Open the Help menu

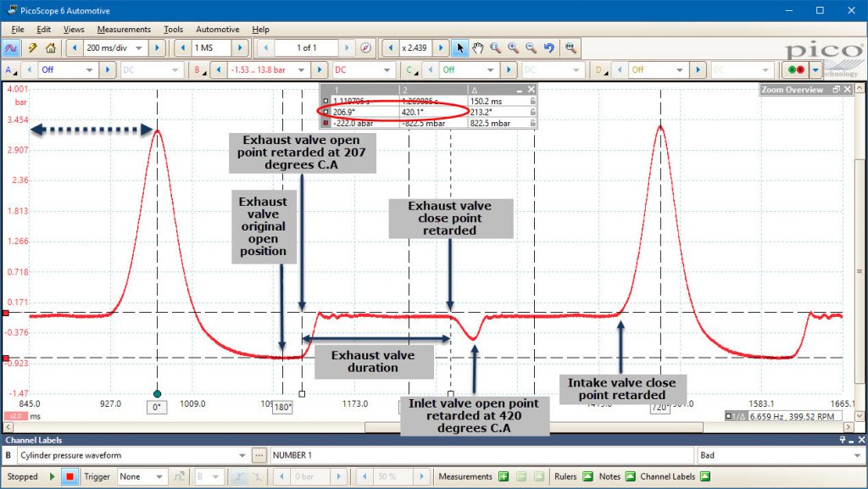(260, 30)
